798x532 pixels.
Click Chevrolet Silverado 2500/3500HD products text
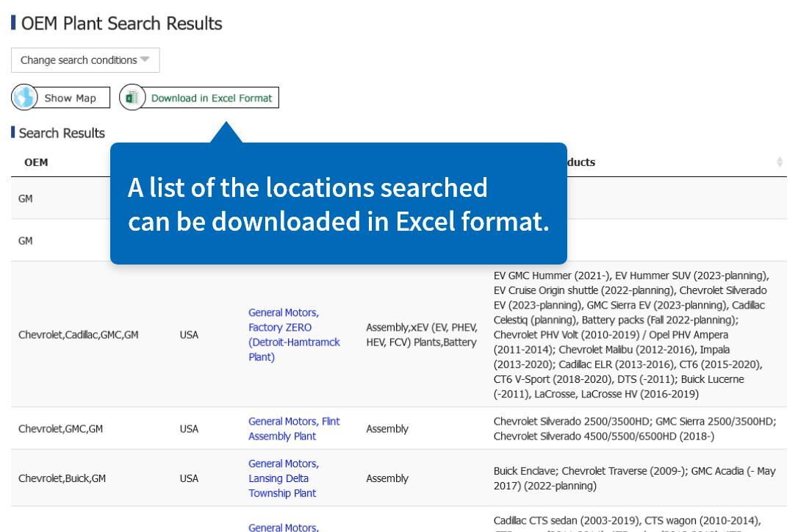click(x=635, y=428)
